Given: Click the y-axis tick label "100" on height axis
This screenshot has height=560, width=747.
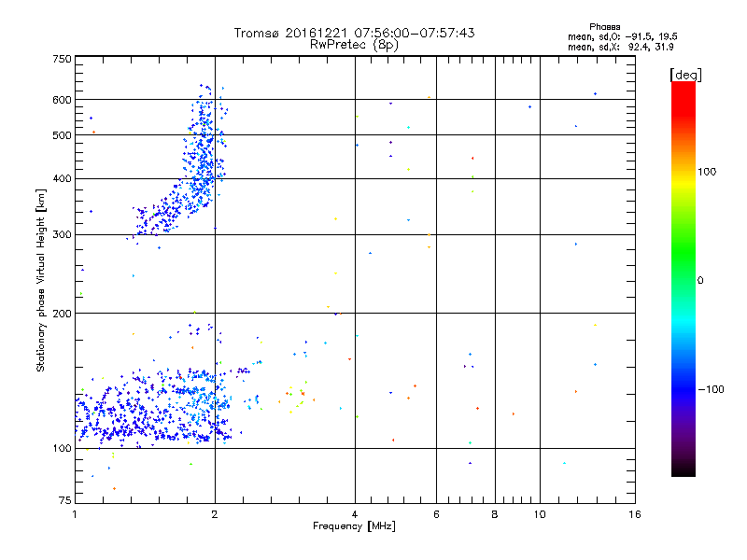Looking at the screenshot, I should pos(62,449).
